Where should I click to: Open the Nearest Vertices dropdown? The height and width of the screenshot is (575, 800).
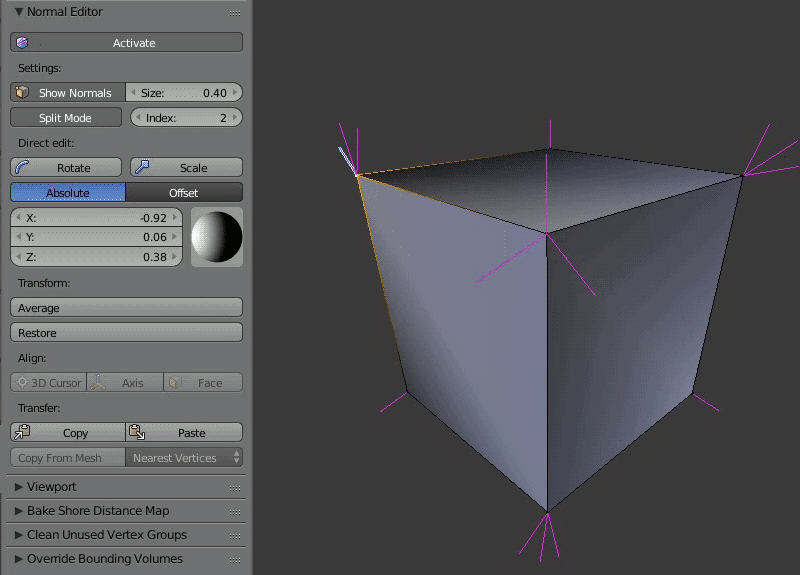pyautogui.click(x=184, y=457)
